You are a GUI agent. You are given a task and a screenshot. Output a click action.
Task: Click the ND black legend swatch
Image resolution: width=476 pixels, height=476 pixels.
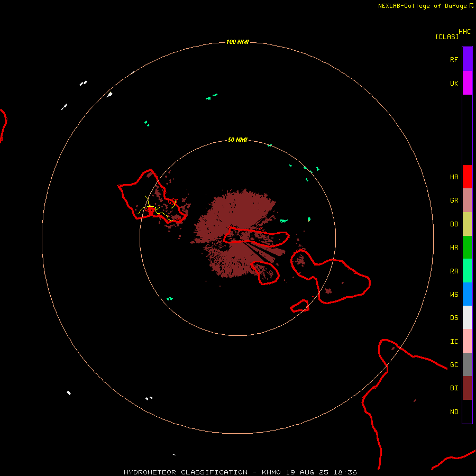point(467,411)
